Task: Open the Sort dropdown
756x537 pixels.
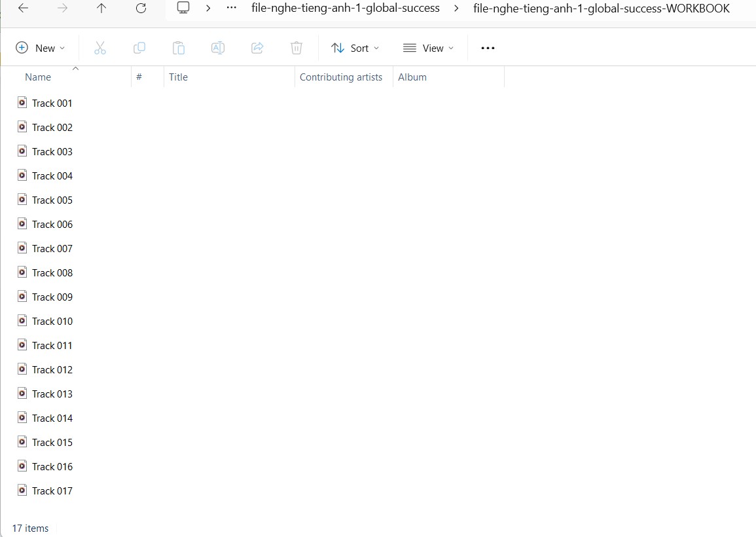Action: 355,48
